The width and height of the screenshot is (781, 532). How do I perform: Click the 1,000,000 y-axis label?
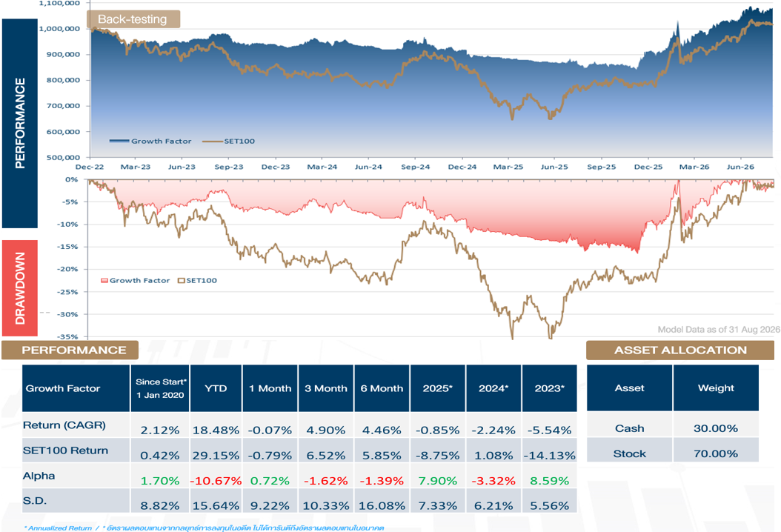(x=59, y=28)
